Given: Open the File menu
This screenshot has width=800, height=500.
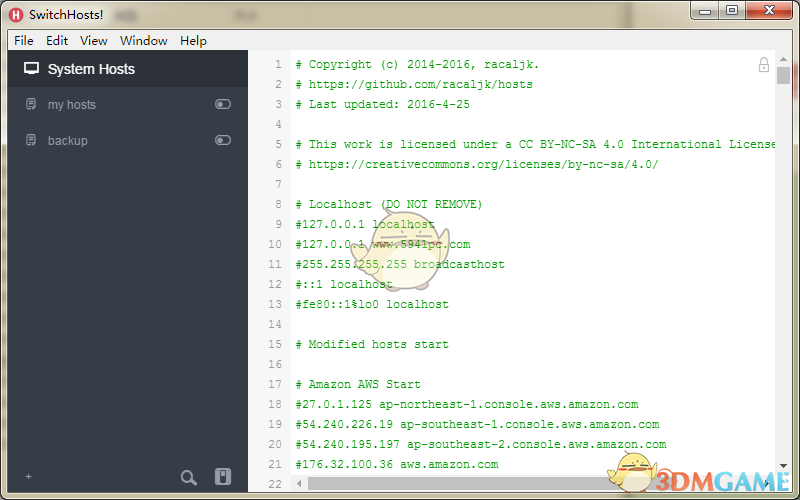Looking at the screenshot, I should (23, 41).
